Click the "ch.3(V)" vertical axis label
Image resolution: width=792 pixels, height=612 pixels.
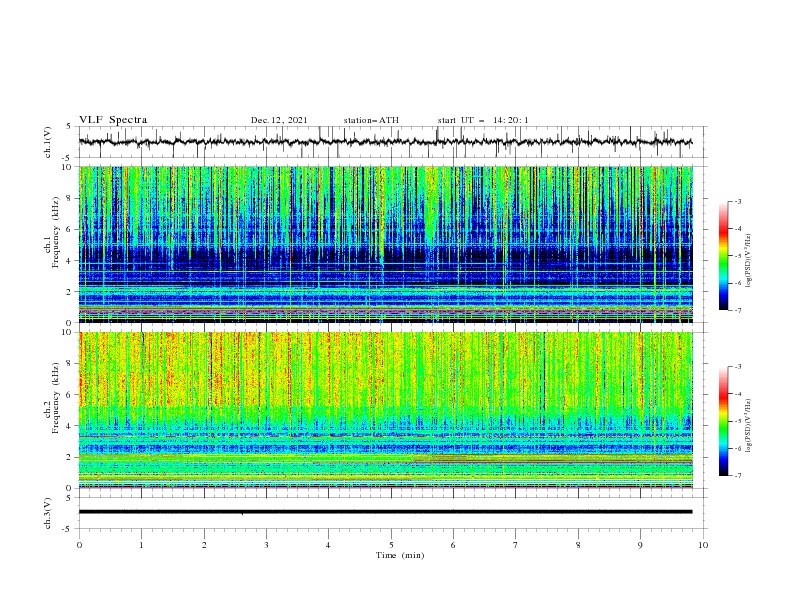click(x=48, y=513)
